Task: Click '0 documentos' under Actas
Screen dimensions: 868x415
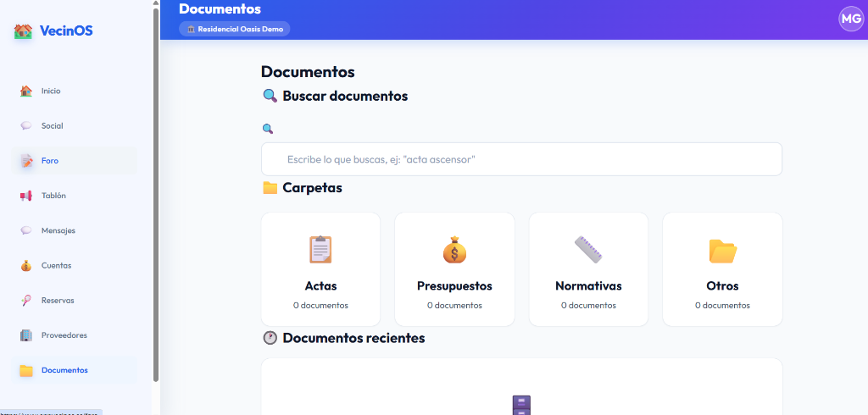Action: (x=320, y=306)
